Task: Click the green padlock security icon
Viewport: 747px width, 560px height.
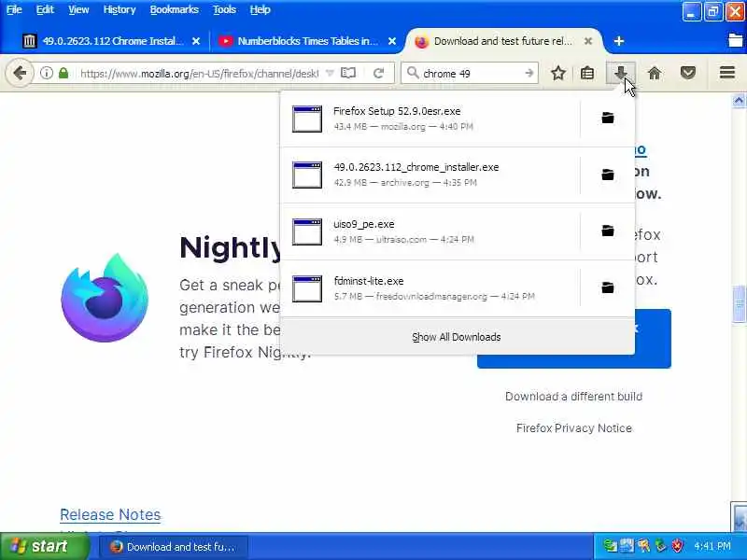Action: pos(63,73)
